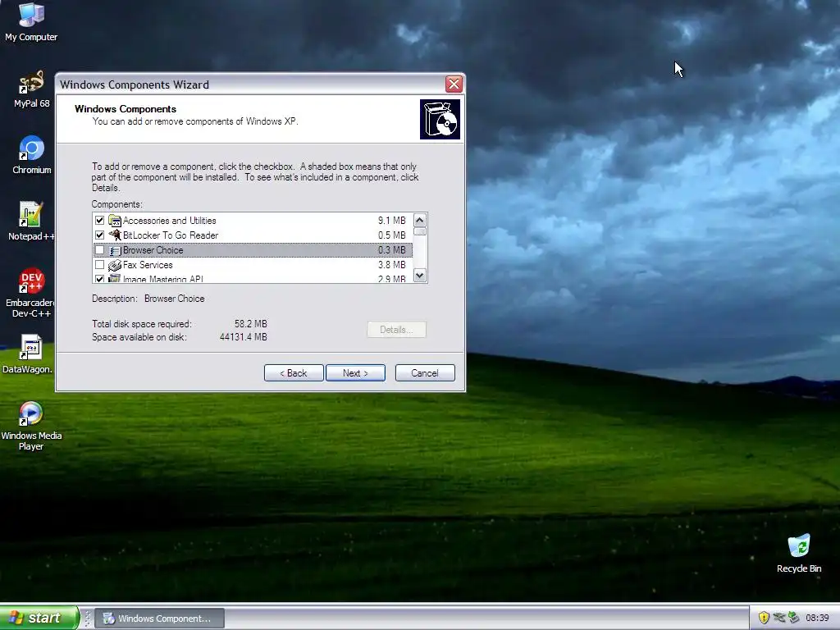Click the Browser Choice component icon
Image resolution: width=840 pixels, height=630 pixels.
click(115, 250)
